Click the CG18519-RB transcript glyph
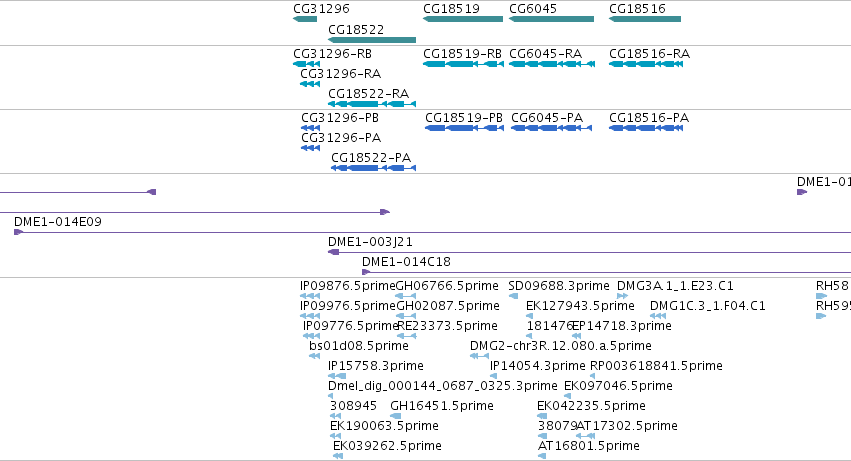851x461 pixels. tap(463, 64)
